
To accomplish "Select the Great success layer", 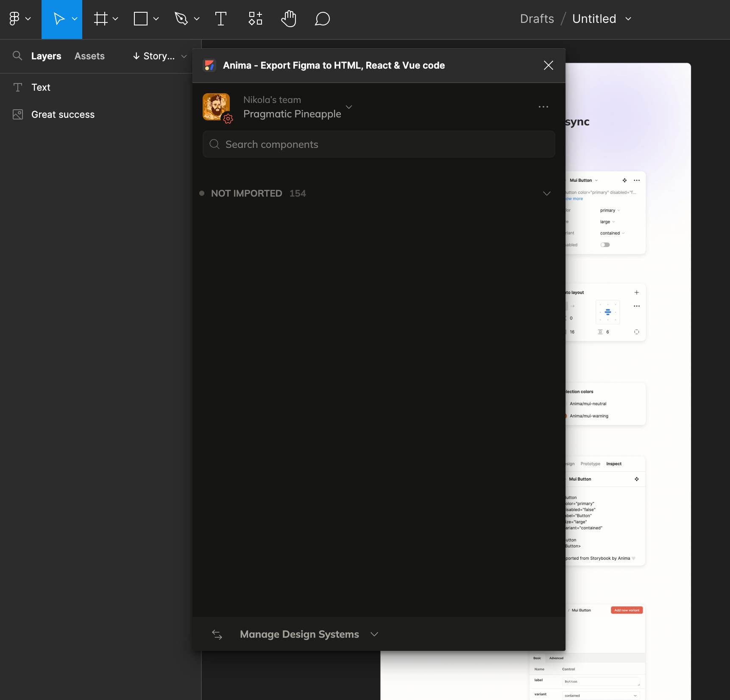I will click(x=63, y=114).
